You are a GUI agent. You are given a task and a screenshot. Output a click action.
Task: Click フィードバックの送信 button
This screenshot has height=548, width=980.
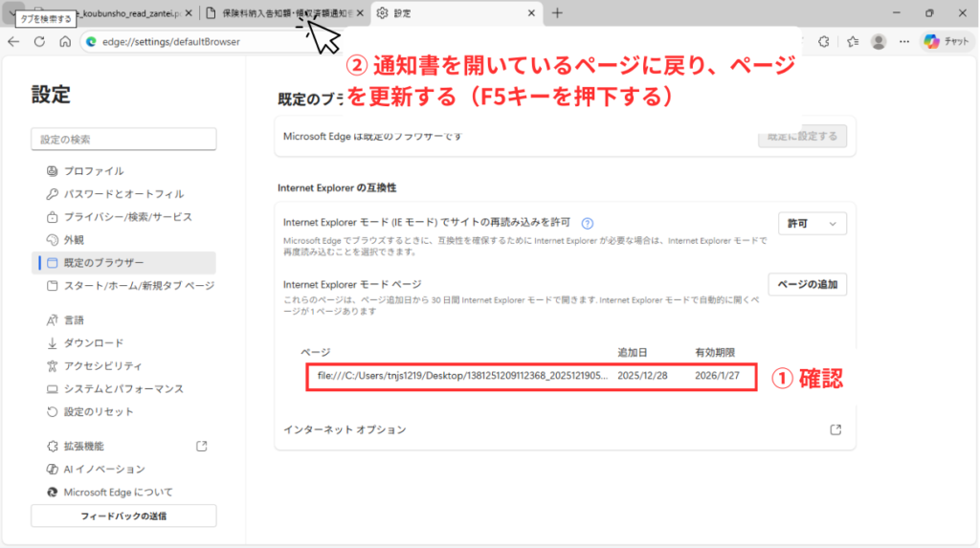(x=123, y=516)
